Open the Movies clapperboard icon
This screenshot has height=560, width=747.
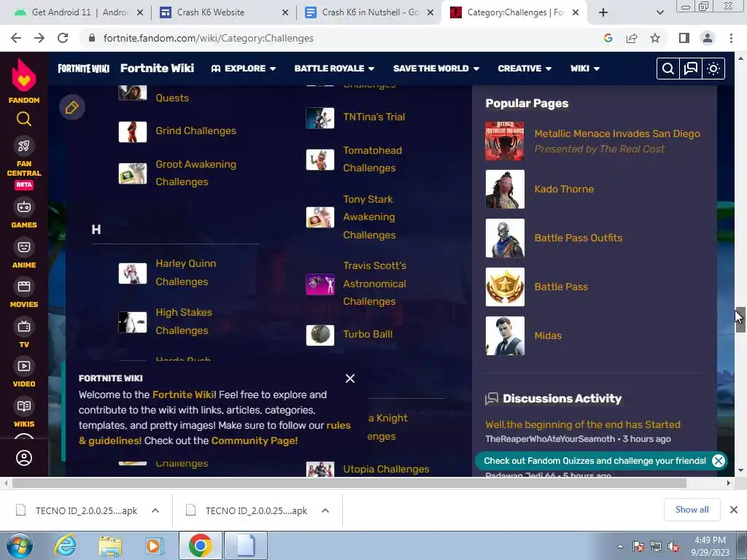(x=24, y=287)
